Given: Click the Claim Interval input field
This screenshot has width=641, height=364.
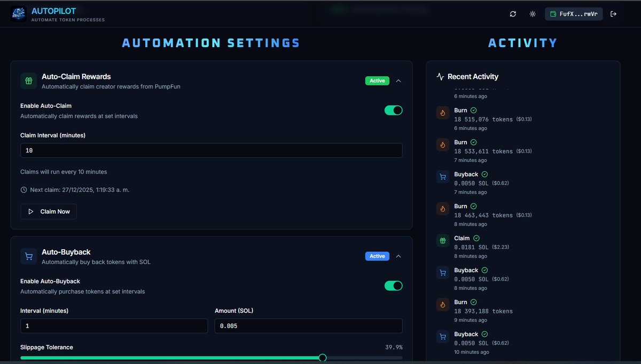Looking at the screenshot, I should coord(211,150).
